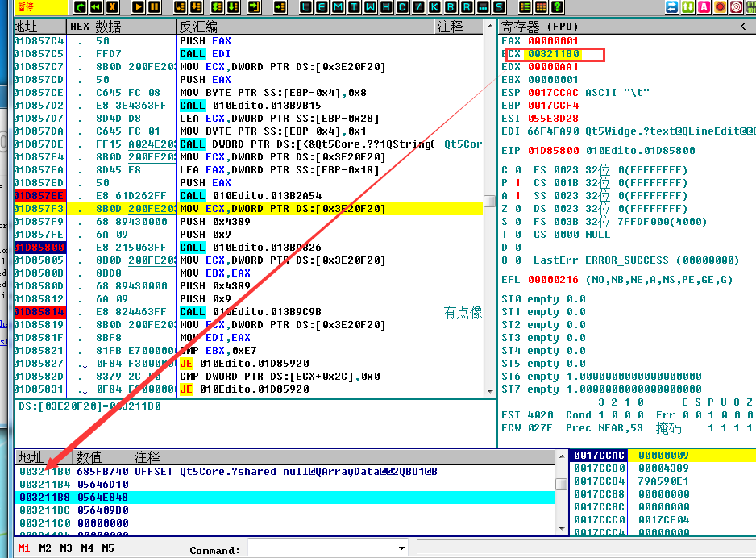Click the red record circle plugin icon

[x=721, y=6]
